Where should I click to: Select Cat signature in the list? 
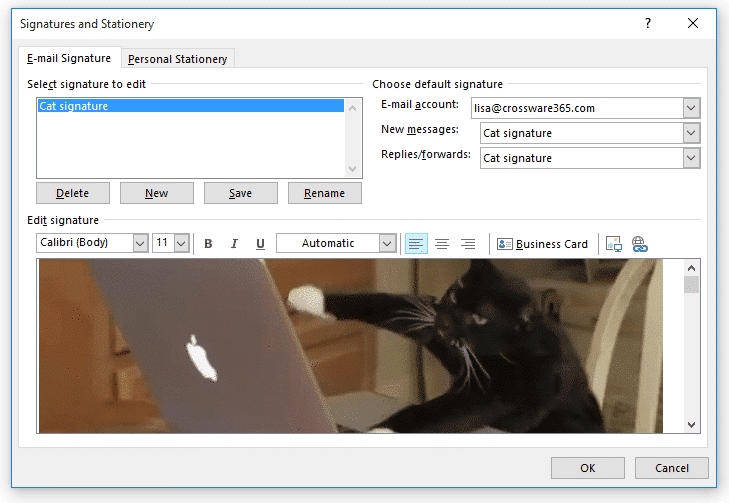coord(191,106)
